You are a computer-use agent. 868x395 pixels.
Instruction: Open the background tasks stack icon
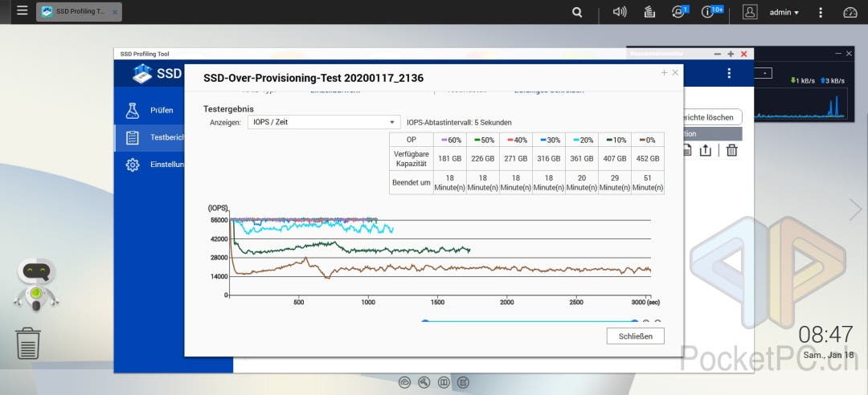tap(649, 12)
